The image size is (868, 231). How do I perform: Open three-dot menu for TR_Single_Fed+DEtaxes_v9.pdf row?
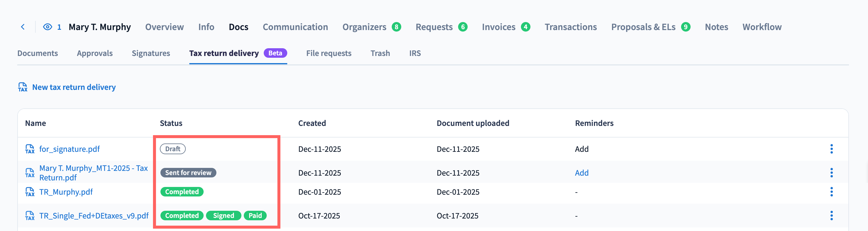click(x=831, y=216)
